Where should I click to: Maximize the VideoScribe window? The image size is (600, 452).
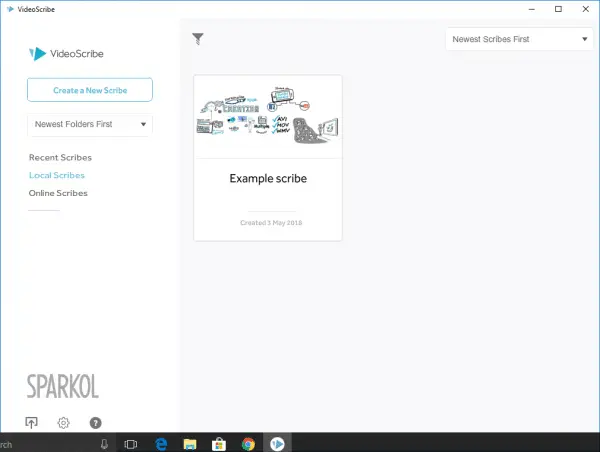point(558,9)
